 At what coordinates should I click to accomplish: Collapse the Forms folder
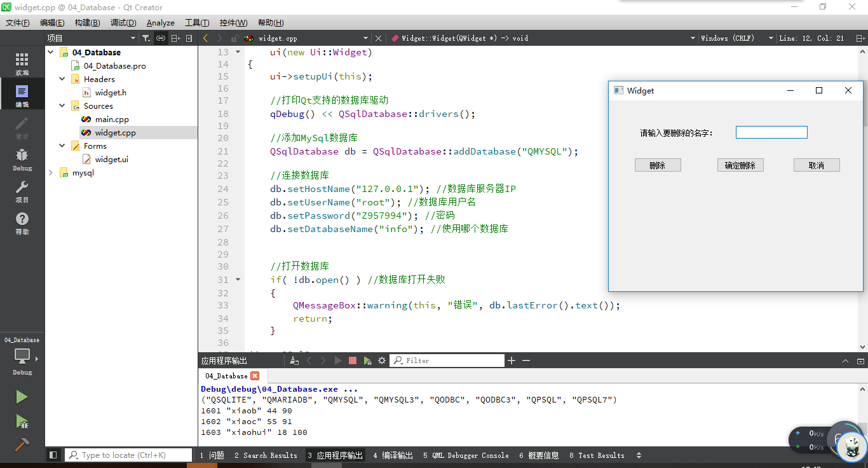pos(62,146)
